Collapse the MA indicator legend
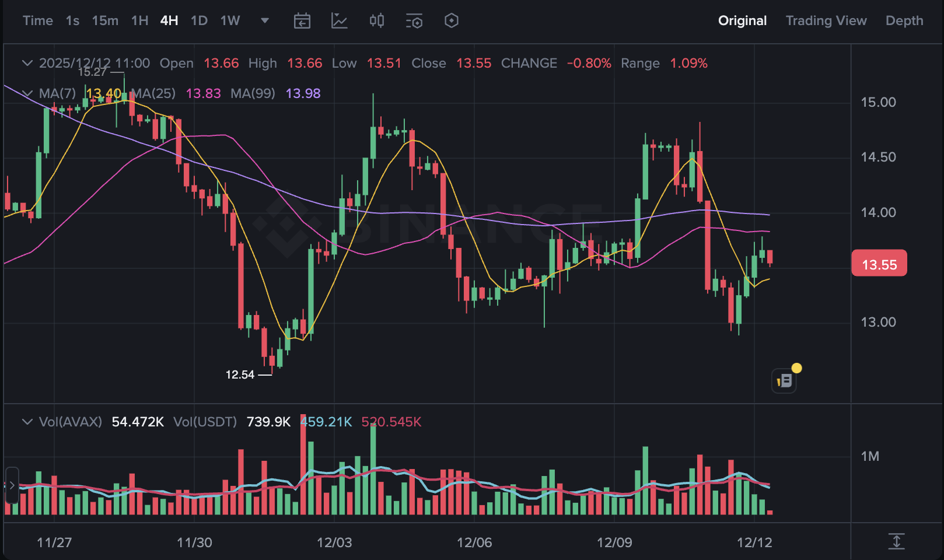Image resolution: width=944 pixels, height=560 pixels. pyautogui.click(x=27, y=93)
